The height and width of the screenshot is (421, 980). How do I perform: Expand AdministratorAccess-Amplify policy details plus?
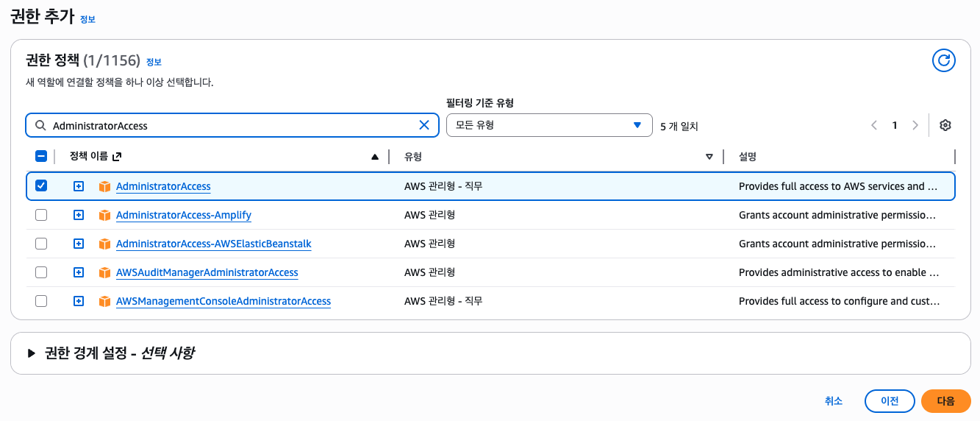pyautogui.click(x=79, y=215)
